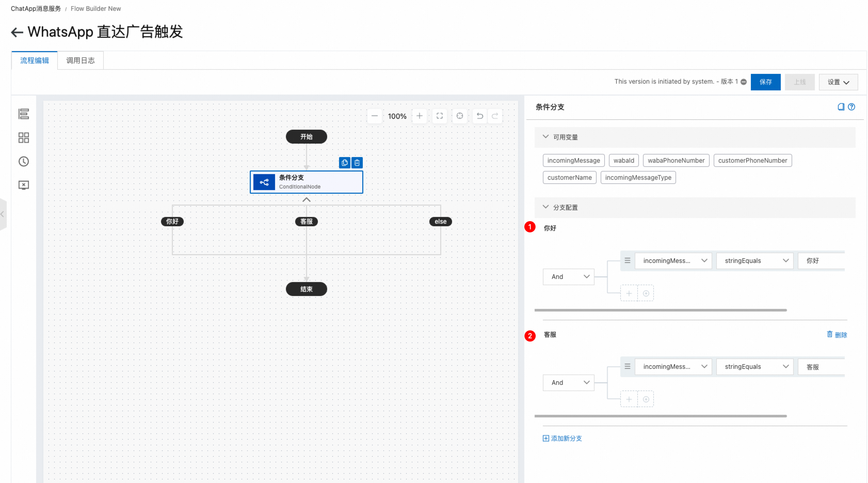
Task: Add condition group in 客服 branch
Action: tap(646, 399)
